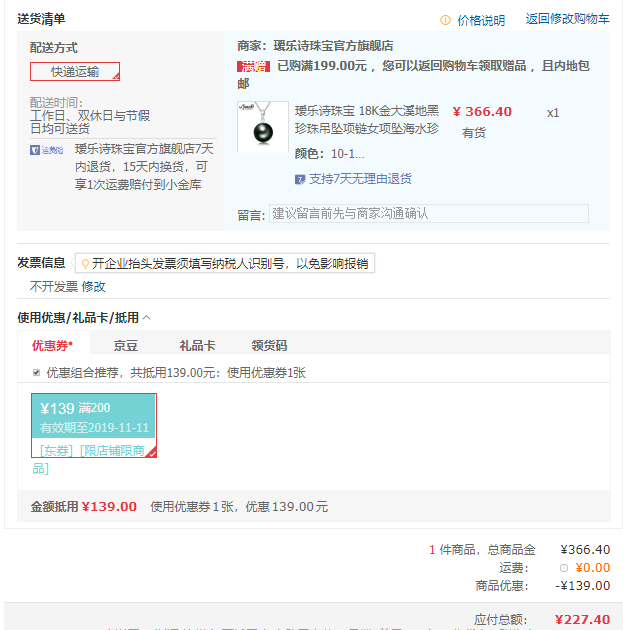Screen dimensions: 623x630
Task: Click 有货 stock status text
Action: pos(474,133)
